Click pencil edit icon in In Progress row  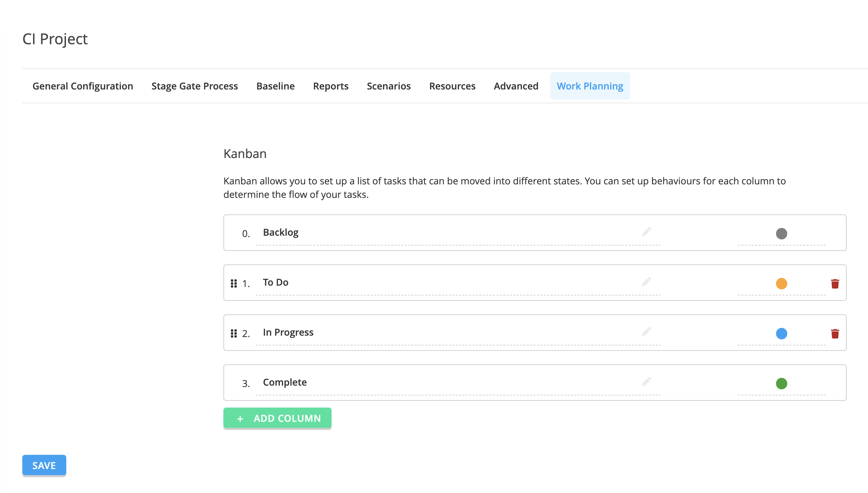(646, 332)
